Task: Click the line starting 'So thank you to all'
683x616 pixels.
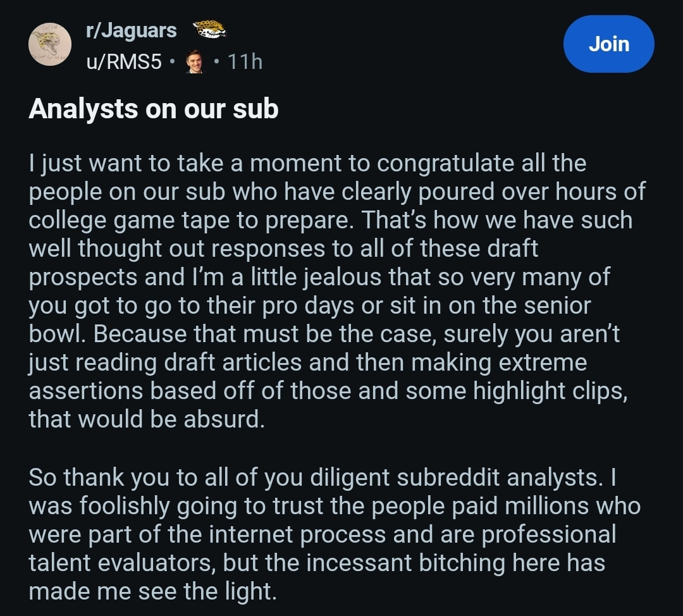Action: (323, 477)
